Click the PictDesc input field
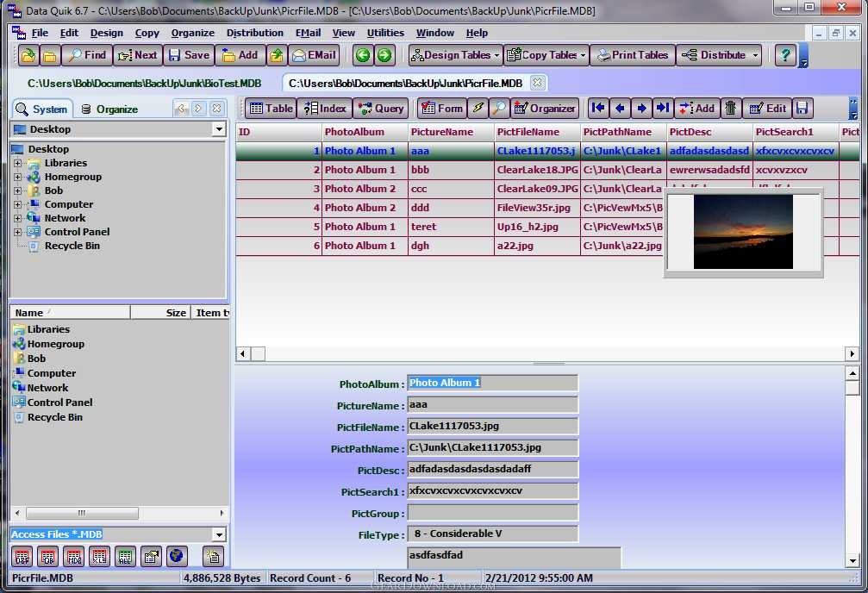Image resolution: width=868 pixels, height=593 pixels. pyautogui.click(x=493, y=470)
